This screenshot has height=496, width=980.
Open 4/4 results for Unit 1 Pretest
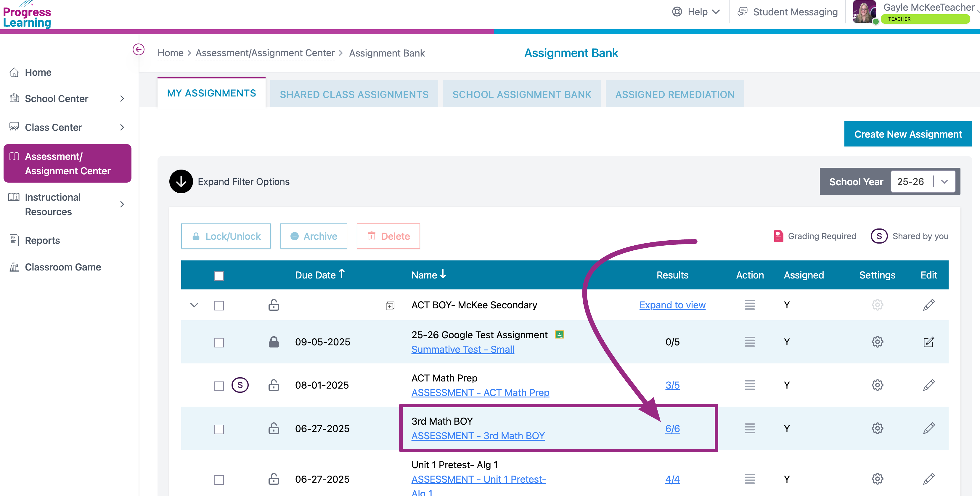672,479
